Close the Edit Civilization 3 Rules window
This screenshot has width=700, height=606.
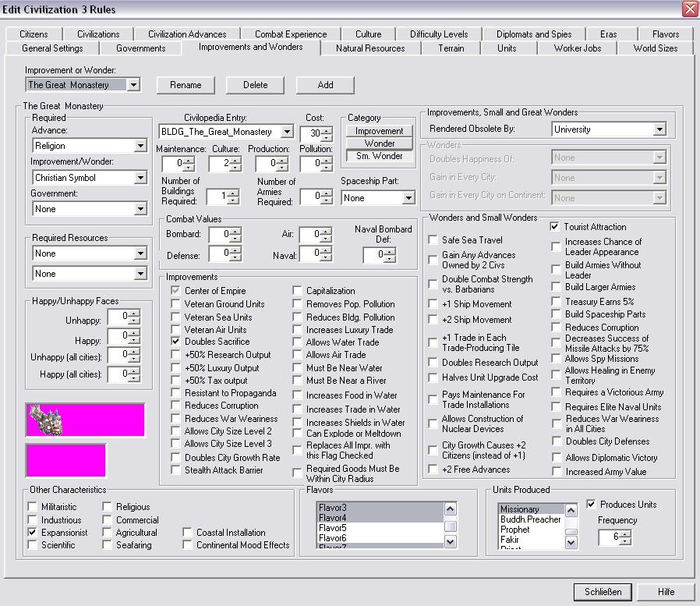point(689,9)
